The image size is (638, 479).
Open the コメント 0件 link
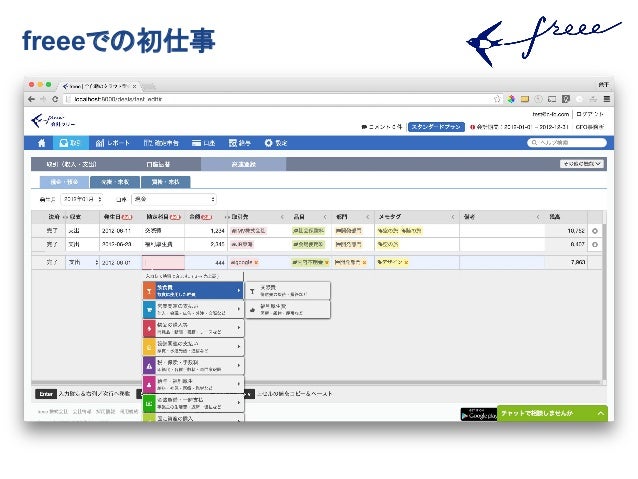pos(382,127)
